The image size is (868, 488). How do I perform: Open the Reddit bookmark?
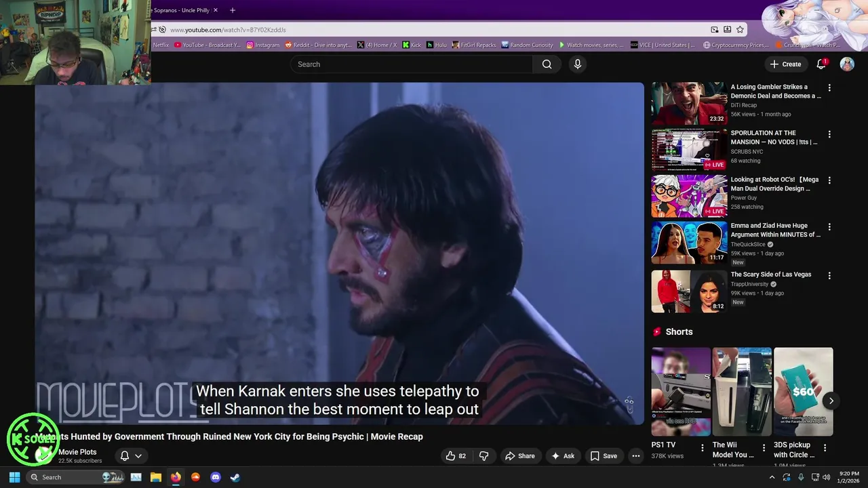pos(319,45)
